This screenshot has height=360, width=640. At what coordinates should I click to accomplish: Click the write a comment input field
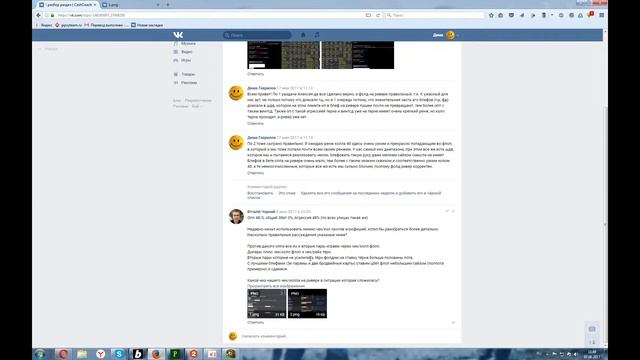[x=347, y=336]
